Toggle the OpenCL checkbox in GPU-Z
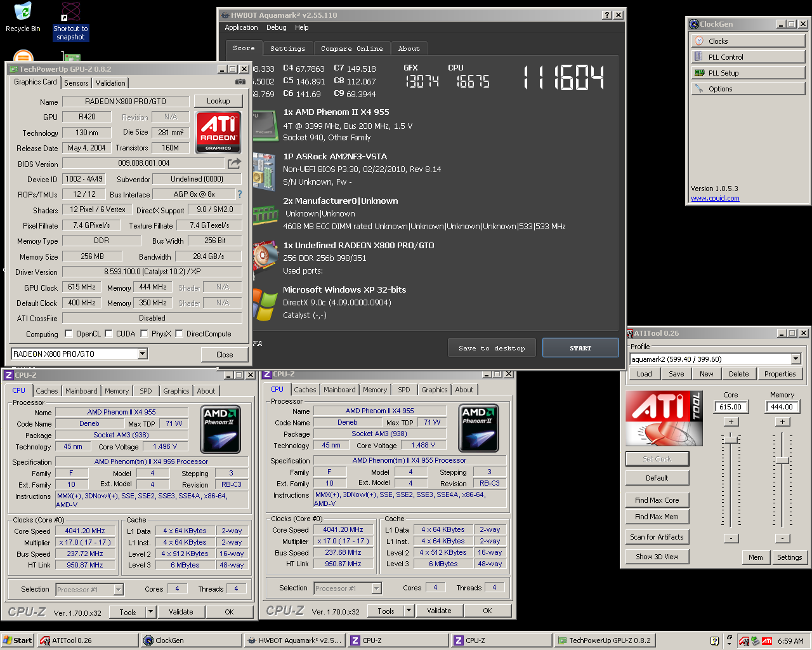812x650 pixels. (69, 334)
